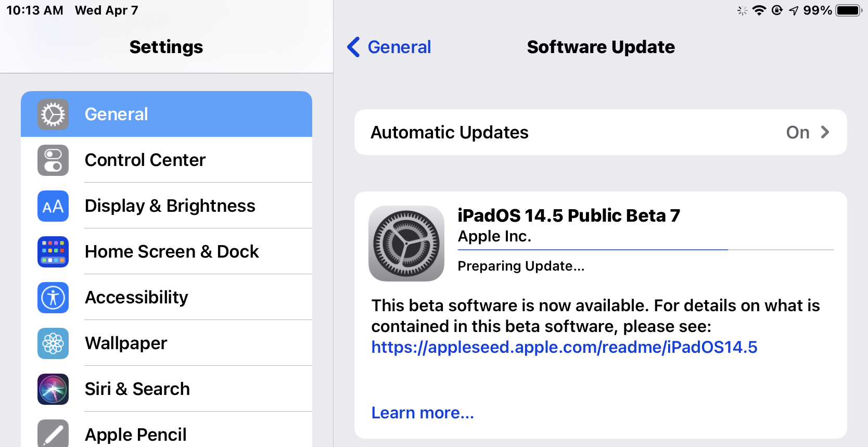This screenshot has height=447, width=868.
Task: Tap the loading spinner in status bar
Action: pyautogui.click(x=743, y=10)
